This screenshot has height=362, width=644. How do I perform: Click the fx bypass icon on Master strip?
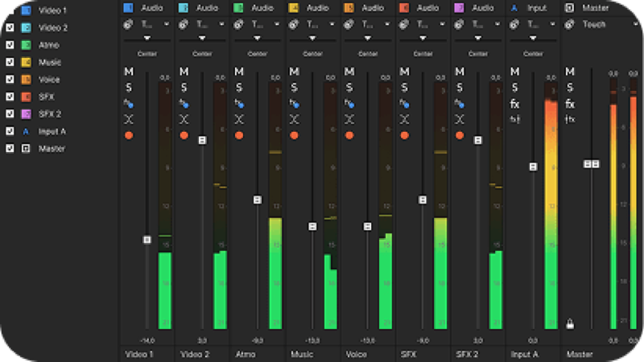point(570,119)
